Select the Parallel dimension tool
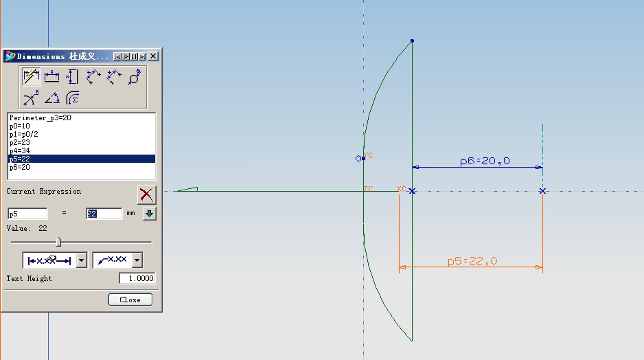The height and width of the screenshot is (360, 644). pyautogui.click(x=93, y=77)
